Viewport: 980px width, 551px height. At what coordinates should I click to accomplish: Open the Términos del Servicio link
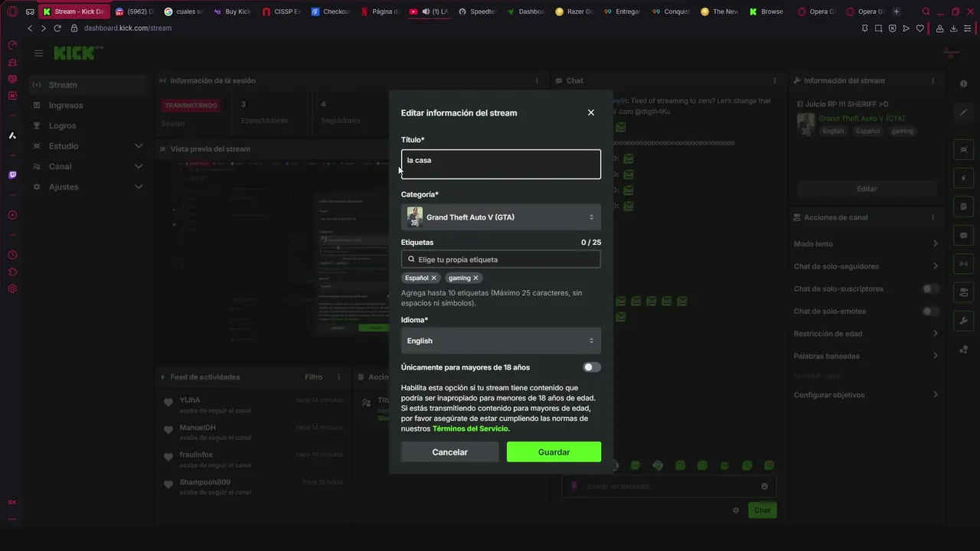coord(470,429)
